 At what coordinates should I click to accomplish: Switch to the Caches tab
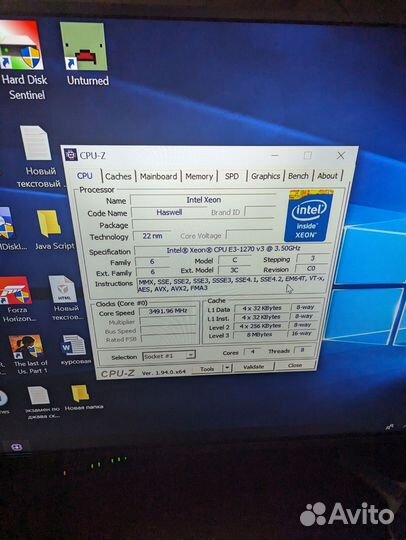[x=118, y=176]
